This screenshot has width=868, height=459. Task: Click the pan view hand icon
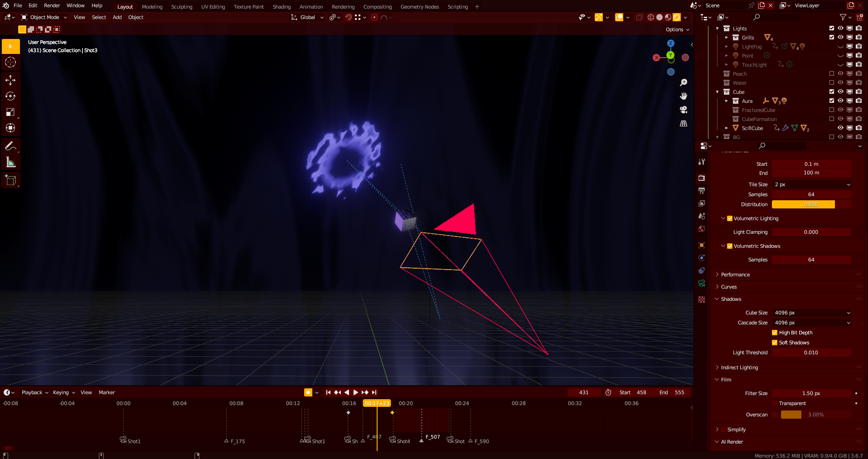click(x=684, y=96)
